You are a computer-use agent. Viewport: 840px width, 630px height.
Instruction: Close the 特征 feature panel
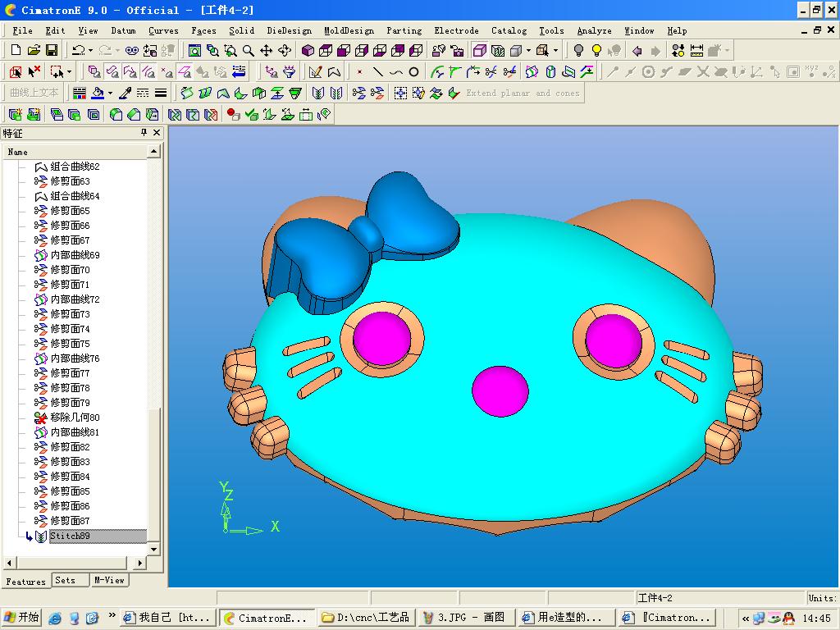(157, 132)
